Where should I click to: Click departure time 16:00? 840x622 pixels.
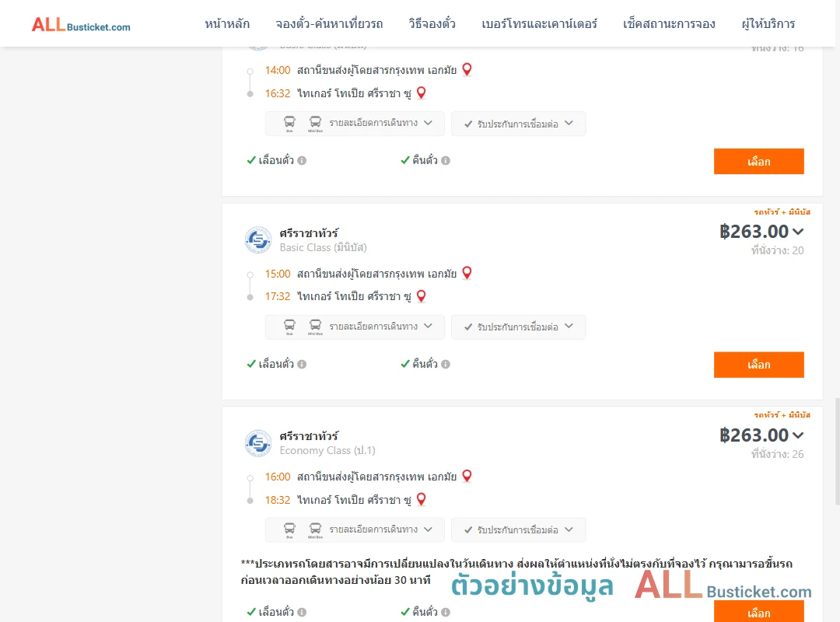point(278,477)
